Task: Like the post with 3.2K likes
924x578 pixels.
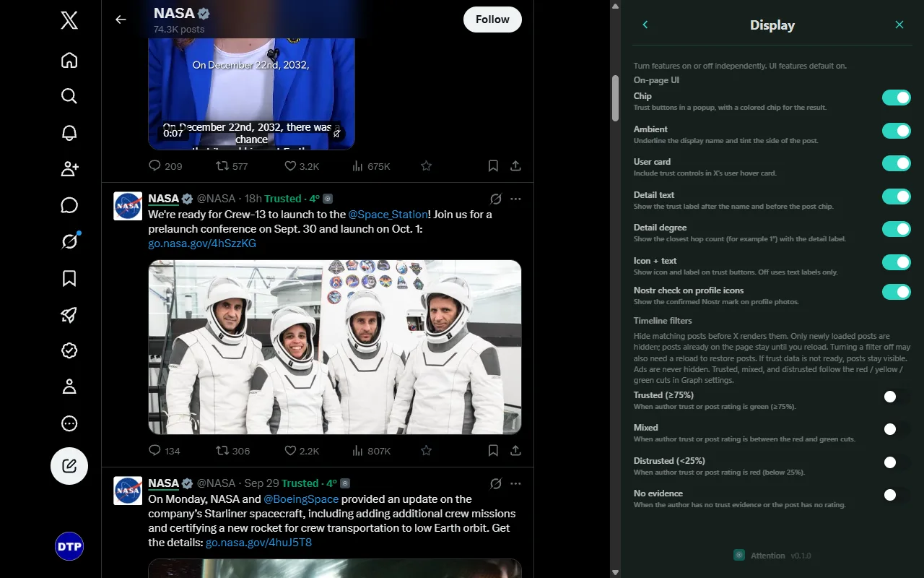Action: [x=301, y=166]
